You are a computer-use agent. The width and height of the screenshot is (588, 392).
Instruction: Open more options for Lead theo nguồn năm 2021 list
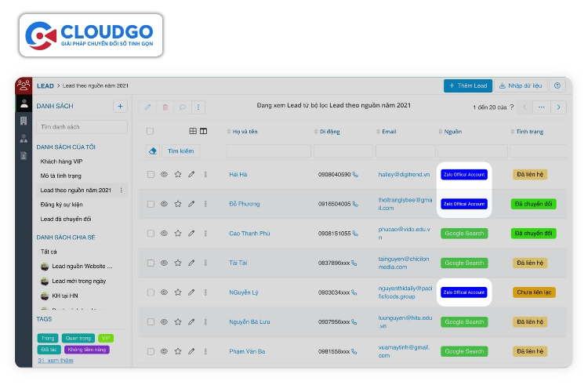tap(121, 191)
